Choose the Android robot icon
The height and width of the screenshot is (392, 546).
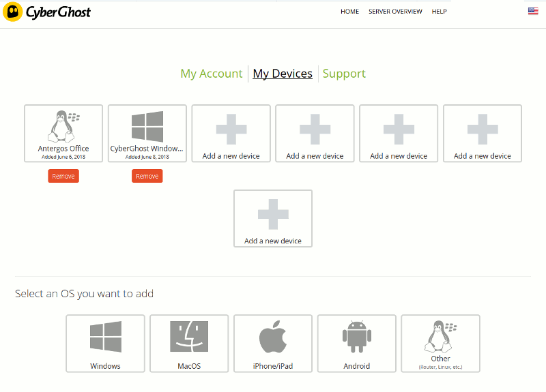point(356,337)
